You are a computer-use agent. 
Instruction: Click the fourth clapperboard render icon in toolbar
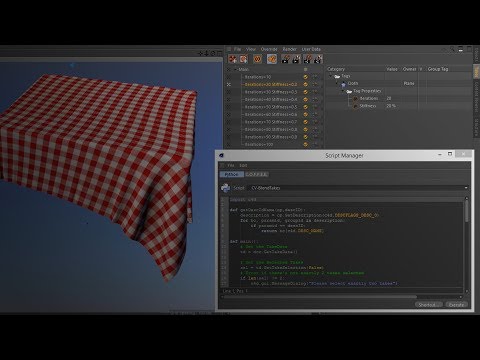coord(318,59)
